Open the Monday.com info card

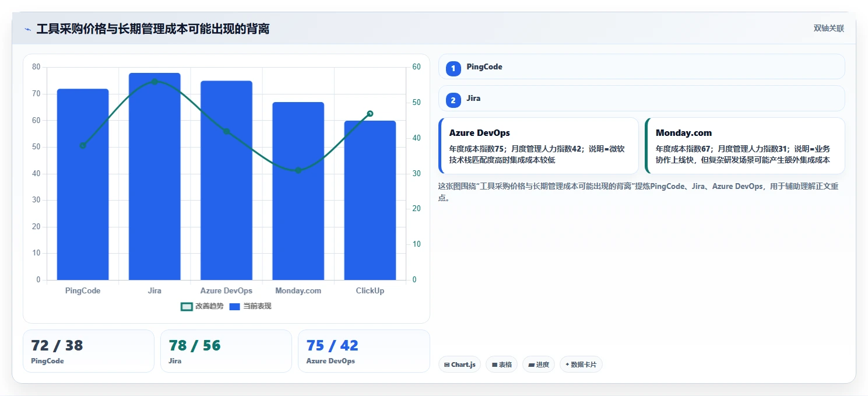(x=745, y=146)
